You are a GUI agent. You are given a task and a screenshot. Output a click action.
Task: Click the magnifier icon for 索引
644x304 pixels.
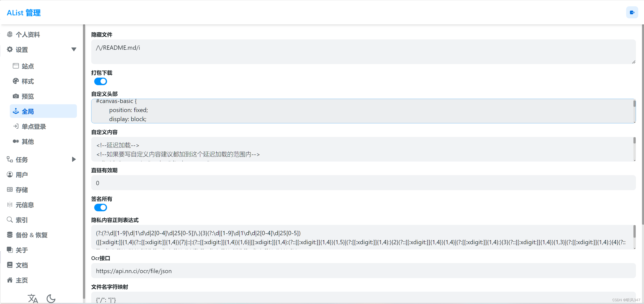(x=10, y=220)
